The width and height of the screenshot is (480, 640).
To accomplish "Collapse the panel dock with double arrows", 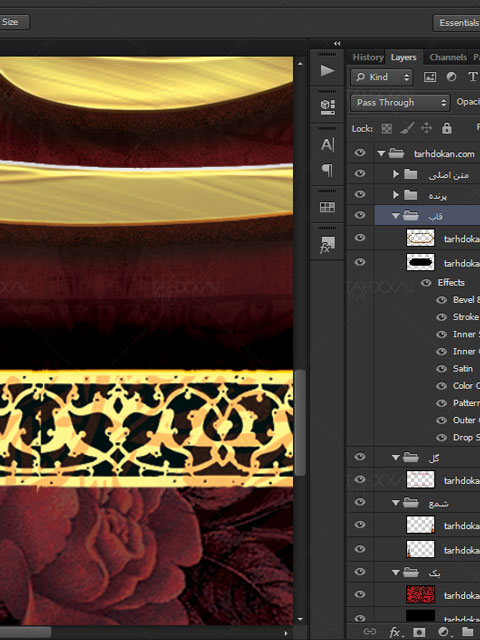I will pos(337,43).
